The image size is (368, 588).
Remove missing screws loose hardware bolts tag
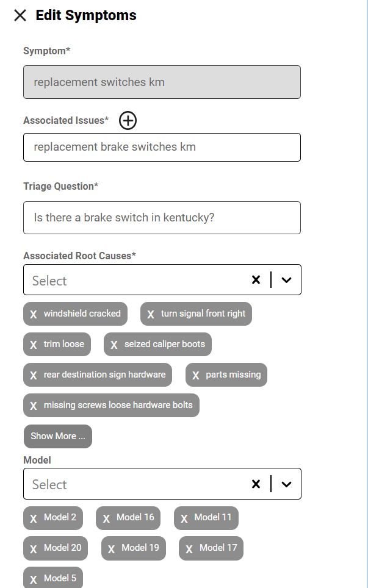(x=34, y=406)
